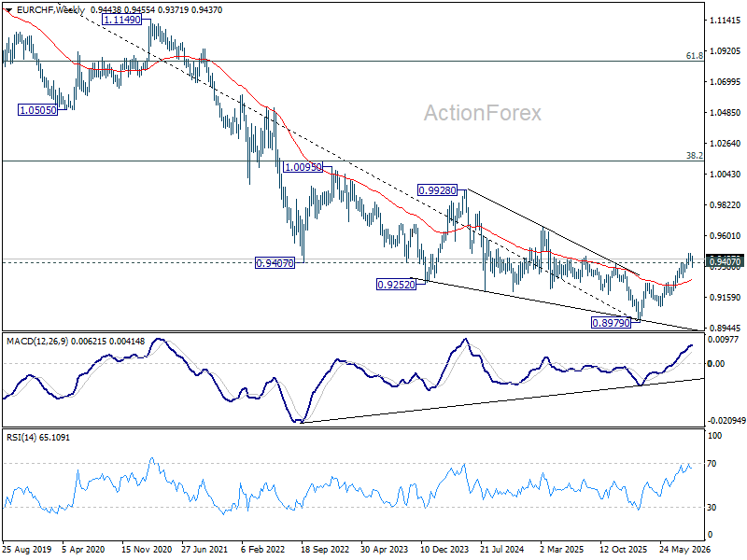
Task: Click the 38.2 Fibonacci level label
Action: tap(694, 156)
